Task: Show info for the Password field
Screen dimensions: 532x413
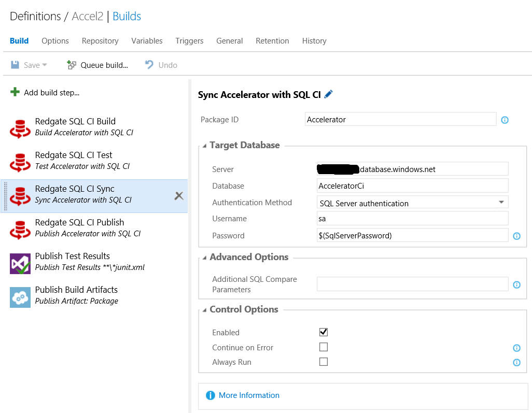Action: click(x=517, y=236)
